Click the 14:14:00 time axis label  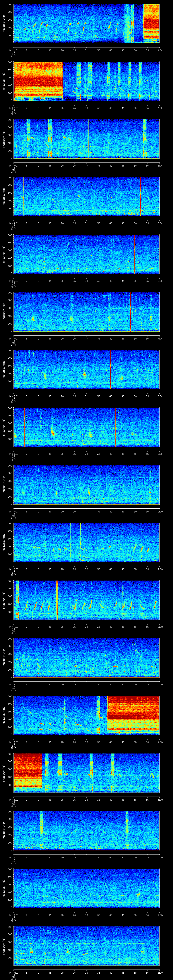tap(13, 799)
